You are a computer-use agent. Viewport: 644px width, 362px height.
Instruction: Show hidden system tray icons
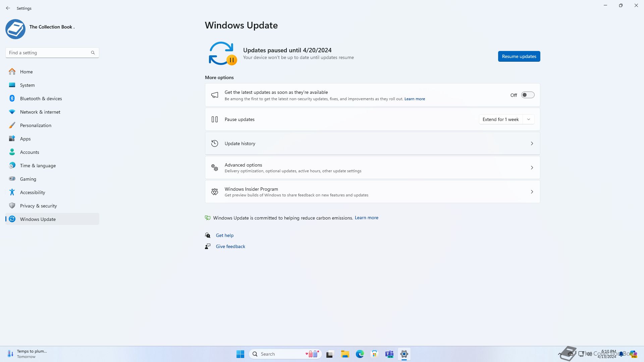[x=559, y=354]
